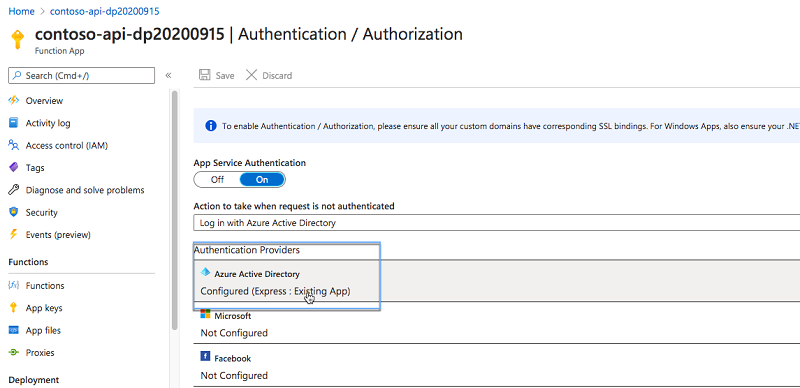
Task: Open Proxies in the sidebar
Action: tap(40, 353)
